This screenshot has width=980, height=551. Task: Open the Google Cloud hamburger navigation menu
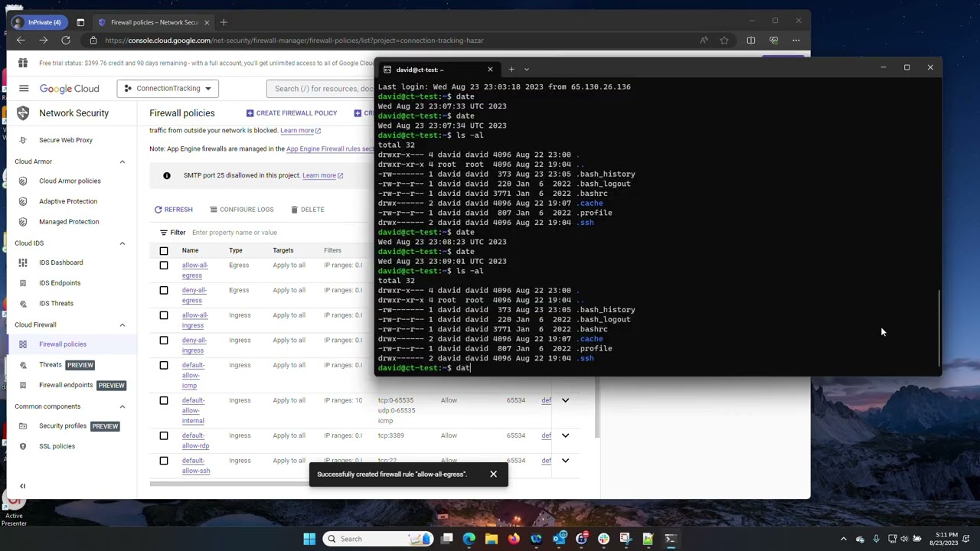(24, 89)
